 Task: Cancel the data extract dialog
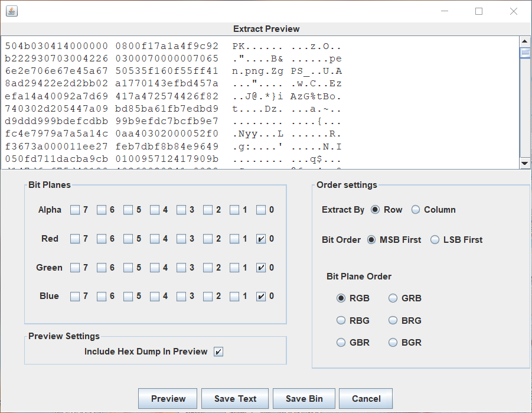pos(366,399)
